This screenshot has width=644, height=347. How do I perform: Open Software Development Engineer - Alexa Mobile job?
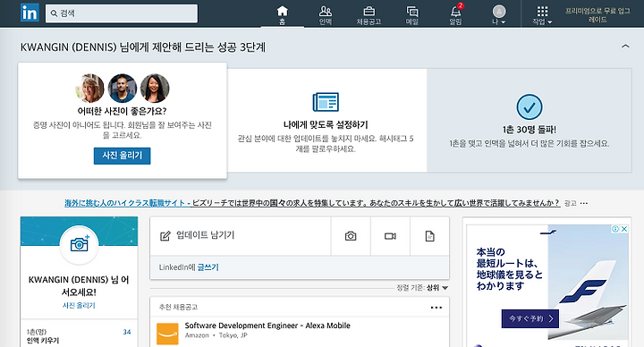pyautogui.click(x=267, y=326)
